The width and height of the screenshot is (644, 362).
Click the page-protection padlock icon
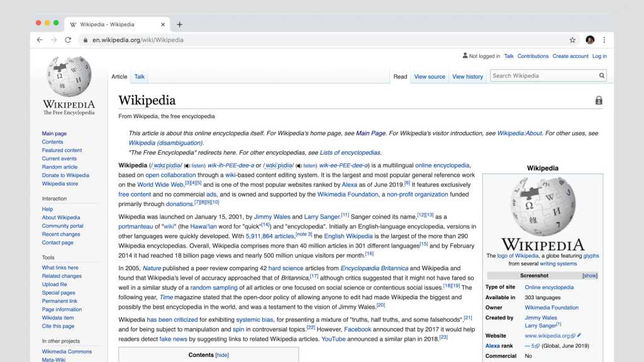pyautogui.click(x=599, y=99)
